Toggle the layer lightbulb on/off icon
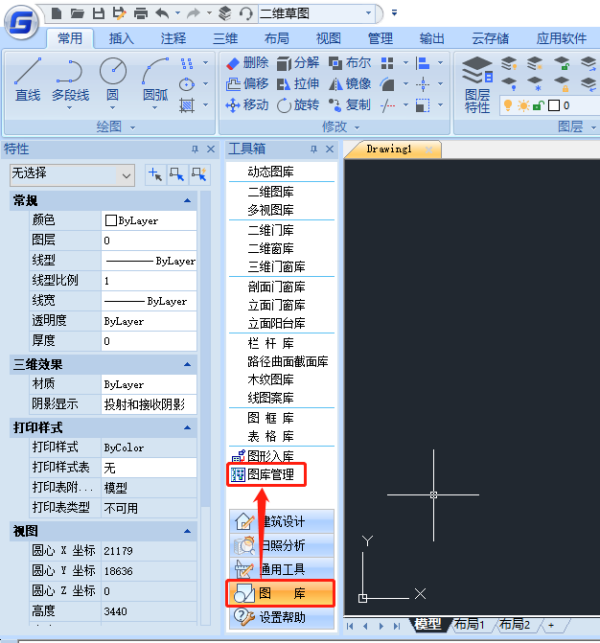The width and height of the screenshot is (600, 643). (506, 105)
